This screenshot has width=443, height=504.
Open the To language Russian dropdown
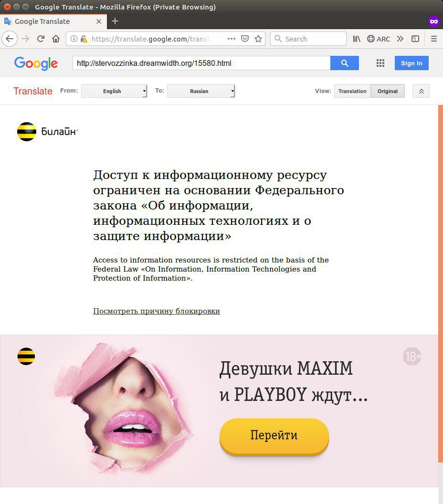tap(201, 91)
